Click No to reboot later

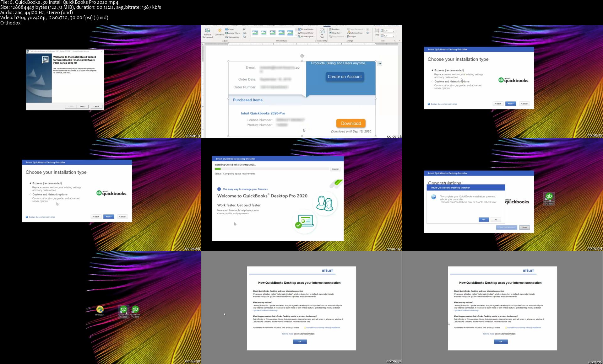point(496,220)
